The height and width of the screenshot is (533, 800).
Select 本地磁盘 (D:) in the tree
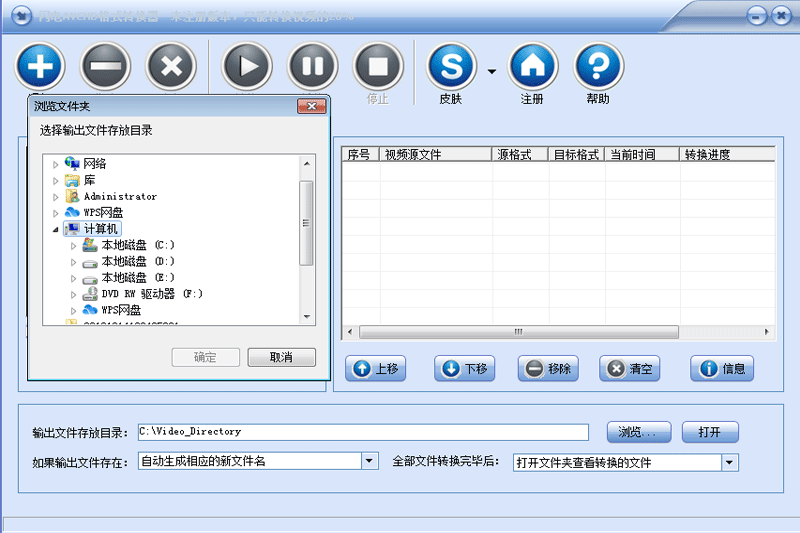138,261
